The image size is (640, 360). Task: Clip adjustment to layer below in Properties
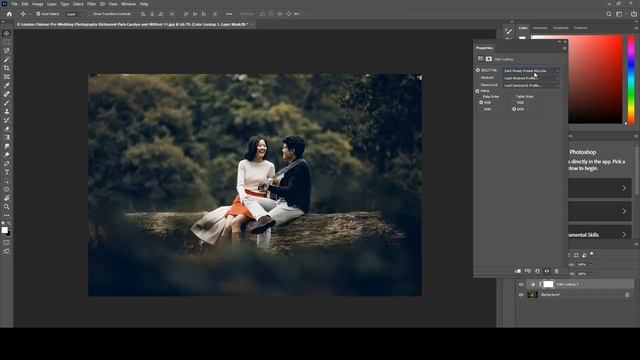(518, 271)
